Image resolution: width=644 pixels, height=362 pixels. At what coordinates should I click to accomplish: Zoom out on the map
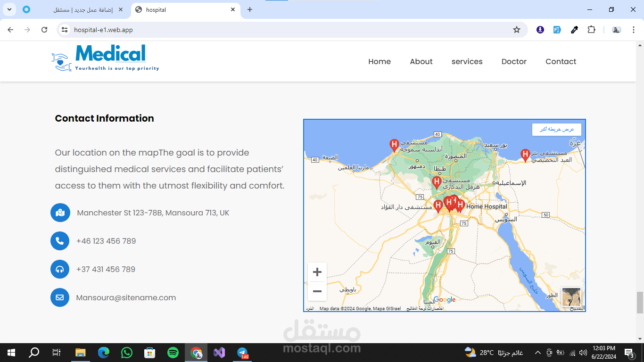[x=317, y=291]
